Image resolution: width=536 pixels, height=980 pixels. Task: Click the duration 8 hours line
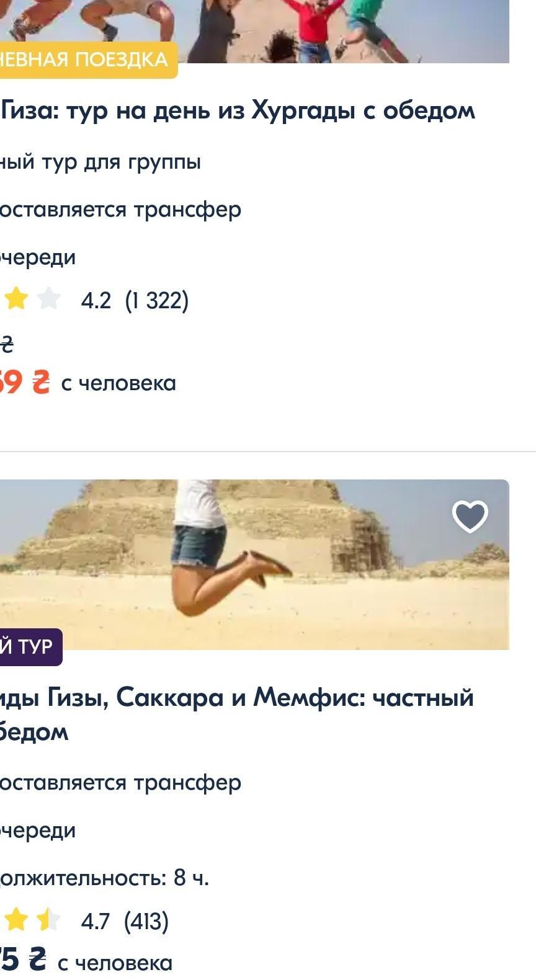pyautogui.click(x=104, y=878)
